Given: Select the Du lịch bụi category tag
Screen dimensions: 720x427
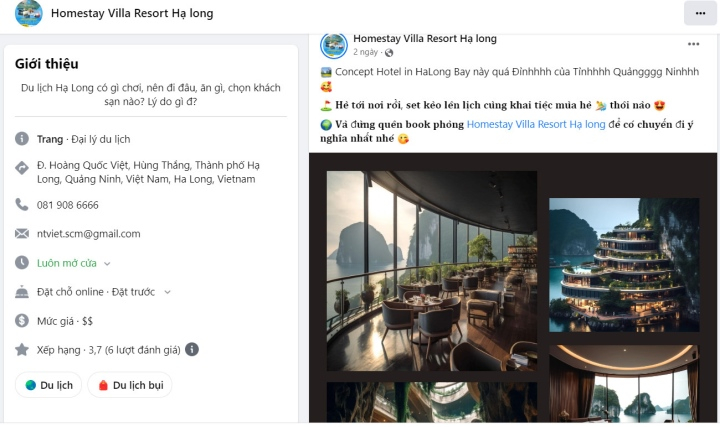Looking at the screenshot, I should 130,385.
